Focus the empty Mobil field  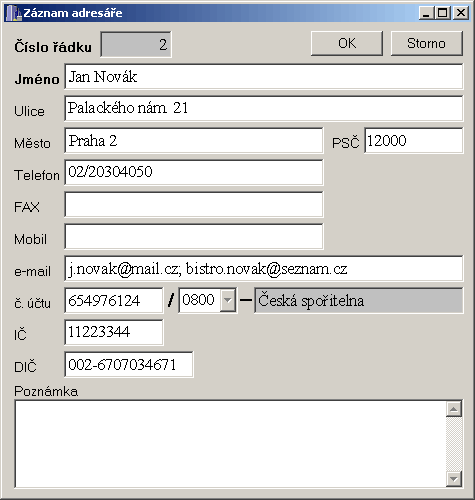194,236
